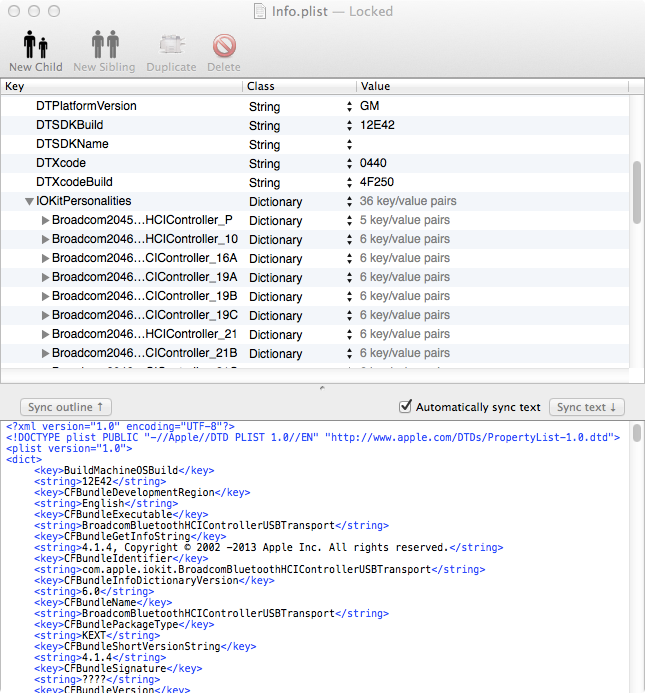Toggle the Automatically sync text checkbox

[405, 406]
